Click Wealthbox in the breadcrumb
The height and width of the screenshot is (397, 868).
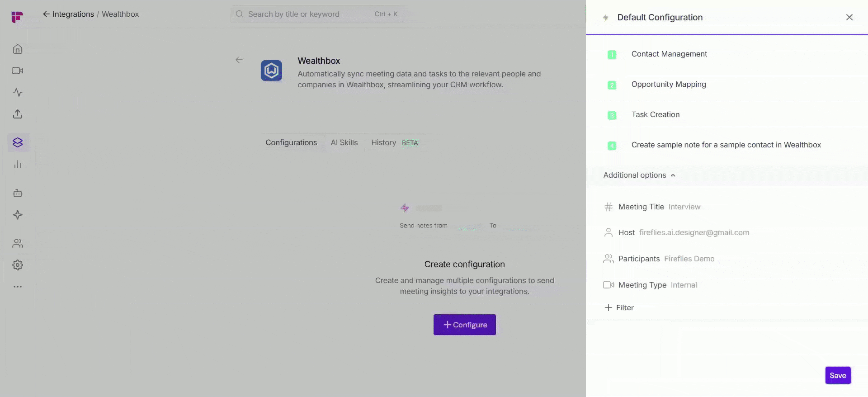[x=120, y=14]
